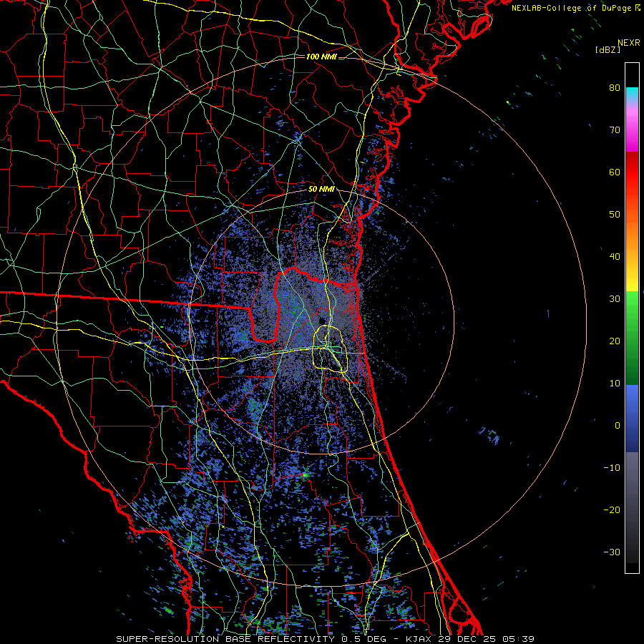Select the 50 value on the dBZ scale

[x=615, y=215]
